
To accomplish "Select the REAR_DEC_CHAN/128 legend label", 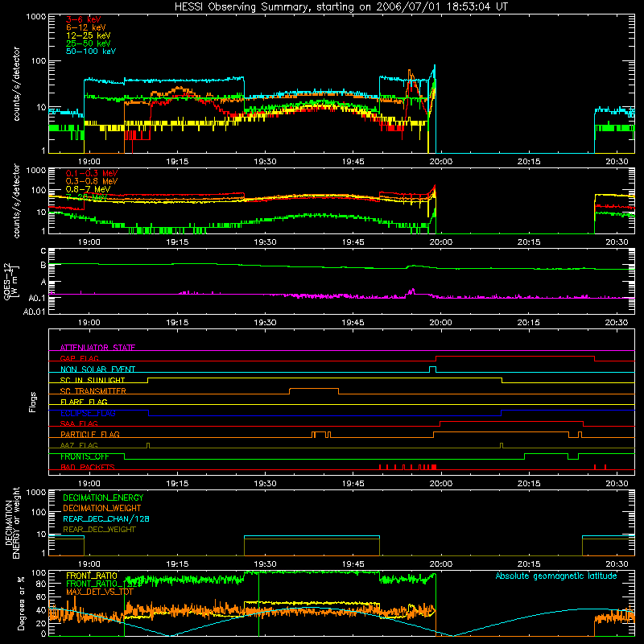I will point(106,518).
